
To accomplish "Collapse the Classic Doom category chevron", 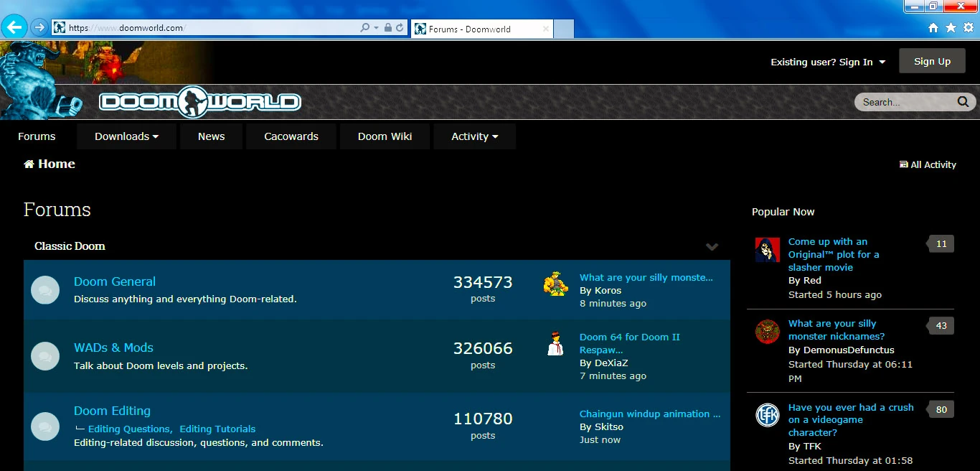I will click(x=712, y=246).
